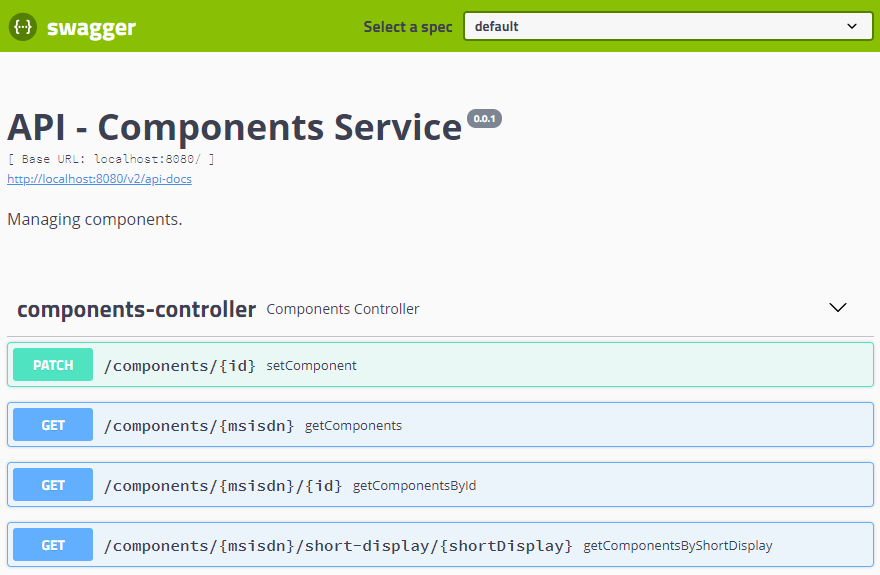Click GET badge for getComponentsById endpoint
Image resolution: width=880 pixels, height=575 pixels.
pos(53,485)
